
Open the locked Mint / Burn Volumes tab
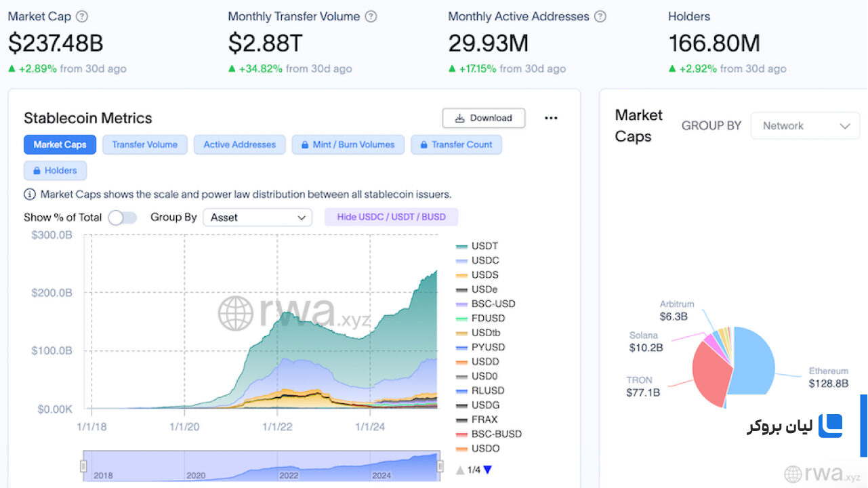pos(348,144)
